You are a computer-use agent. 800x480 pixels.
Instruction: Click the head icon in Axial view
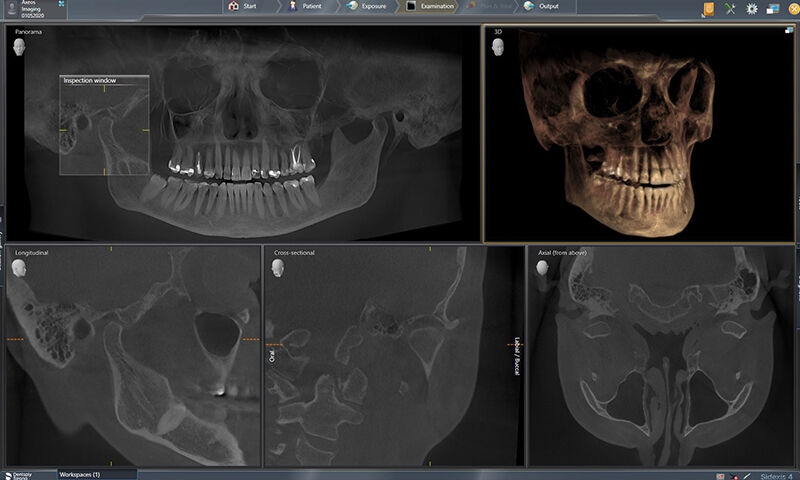click(x=542, y=269)
